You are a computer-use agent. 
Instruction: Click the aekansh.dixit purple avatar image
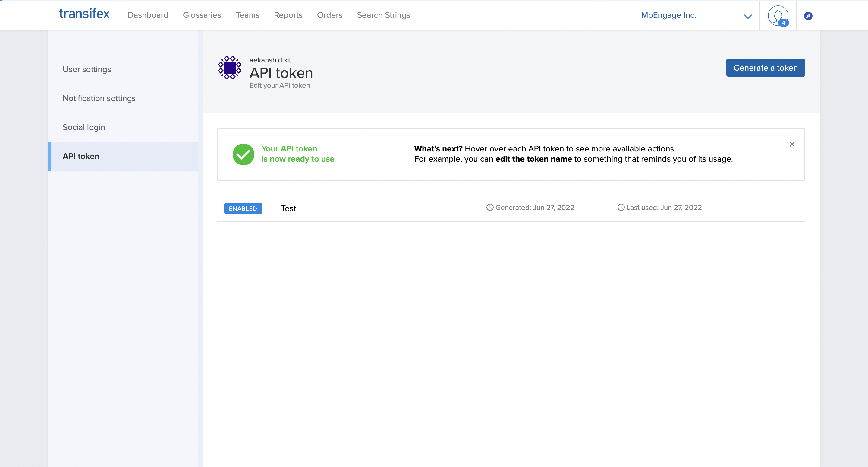point(229,68)
